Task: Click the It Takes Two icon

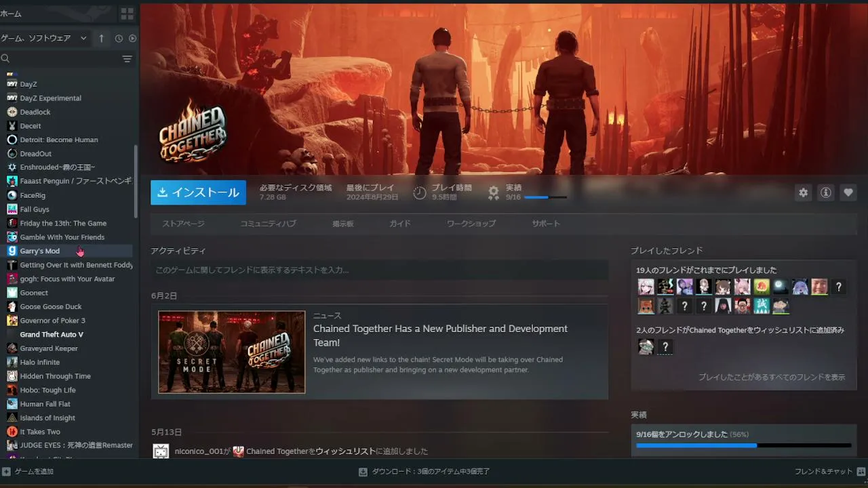Action: click(12, 432)
